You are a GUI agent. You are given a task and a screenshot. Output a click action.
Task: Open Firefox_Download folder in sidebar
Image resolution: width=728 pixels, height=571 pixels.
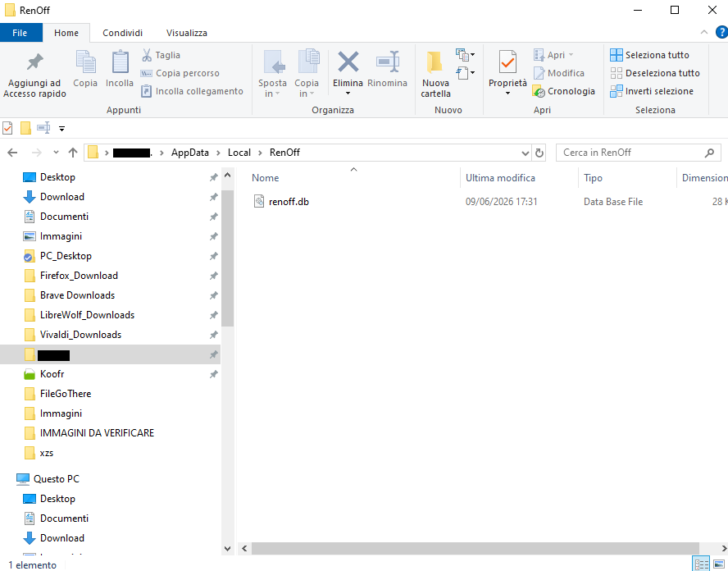(79, 276)
